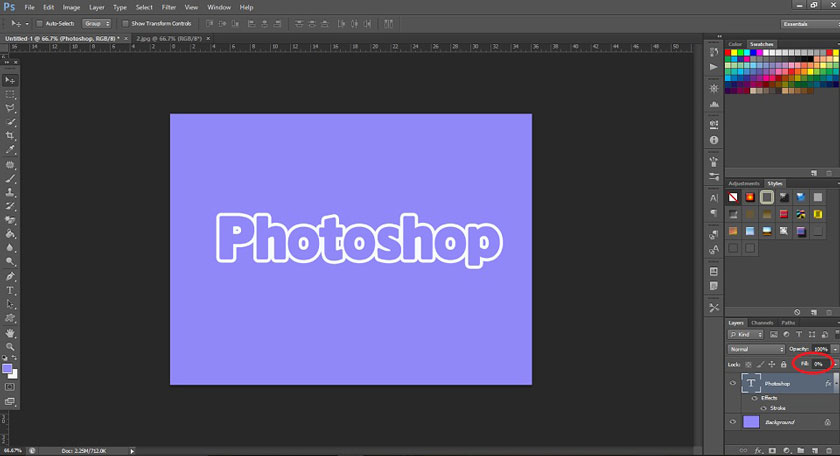Enable Show Transform Controls checkbox
The width and height of the screenshot is (840, 456).
[125, 24]
